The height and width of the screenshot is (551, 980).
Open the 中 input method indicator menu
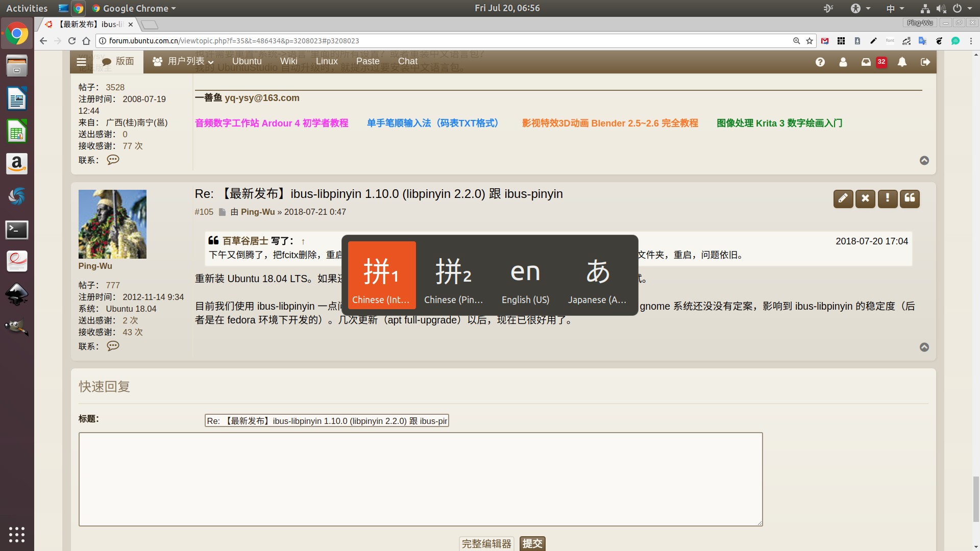click(x=895, y=8)
